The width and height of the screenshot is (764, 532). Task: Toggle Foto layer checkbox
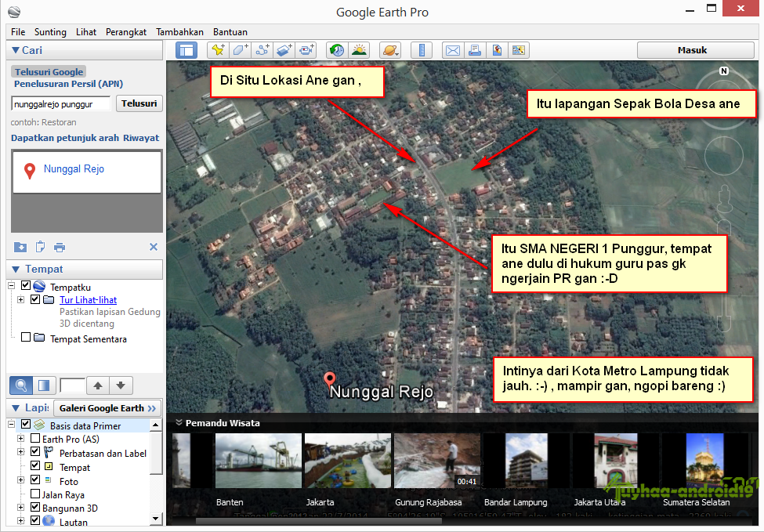coord(35,480)
